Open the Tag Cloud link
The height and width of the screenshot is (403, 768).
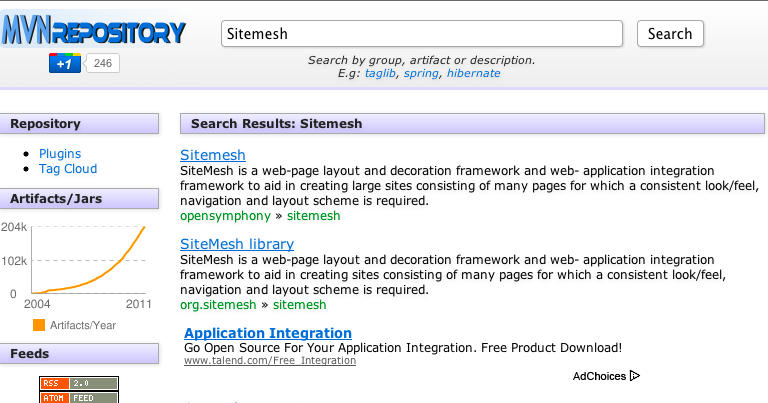point(68,169)
